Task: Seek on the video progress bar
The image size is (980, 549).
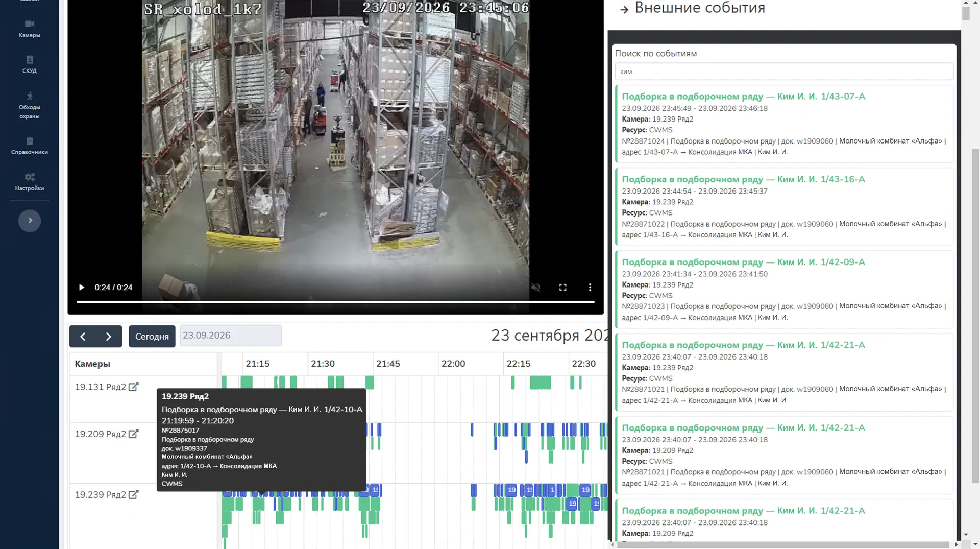Action: 335,302
